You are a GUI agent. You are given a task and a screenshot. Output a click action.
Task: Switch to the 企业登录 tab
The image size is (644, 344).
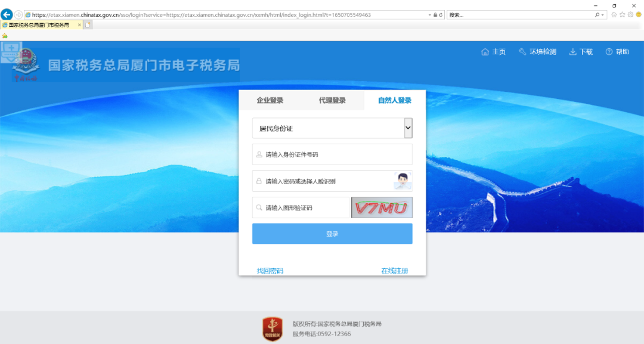(270, 100)
